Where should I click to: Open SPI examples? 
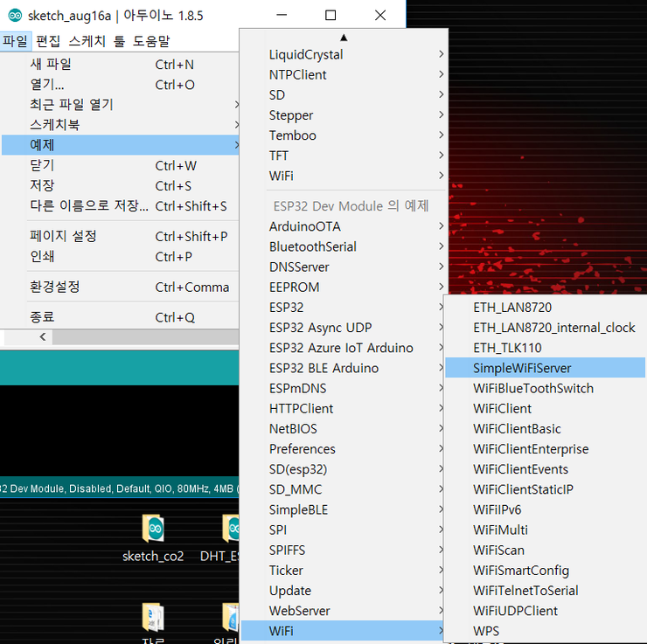coord(343,530)
